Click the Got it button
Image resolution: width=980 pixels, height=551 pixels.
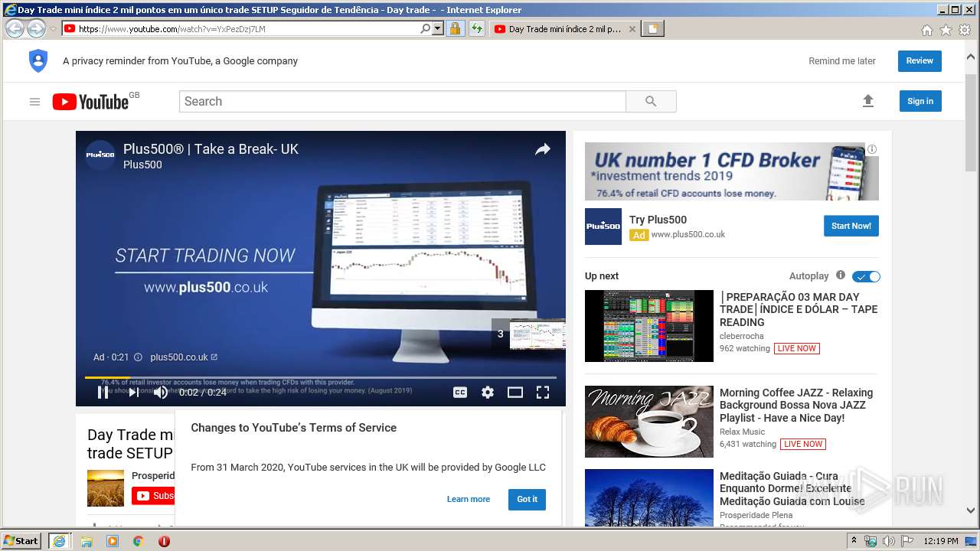(527, 499)
